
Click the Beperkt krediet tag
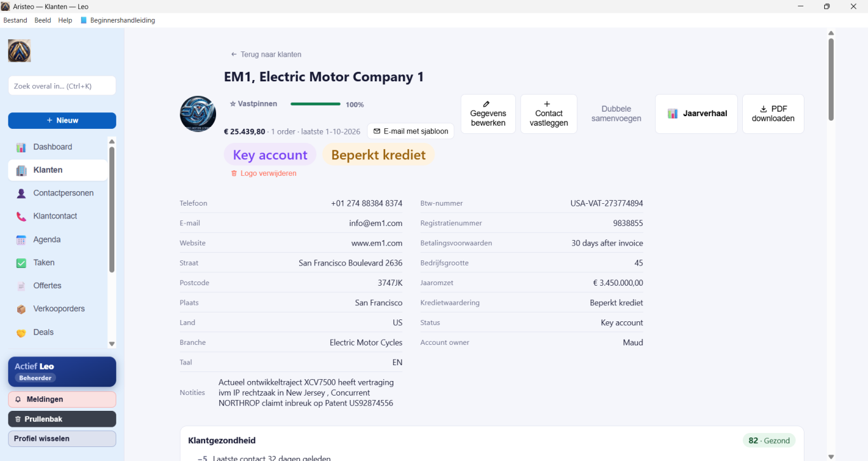pos(378,155)
